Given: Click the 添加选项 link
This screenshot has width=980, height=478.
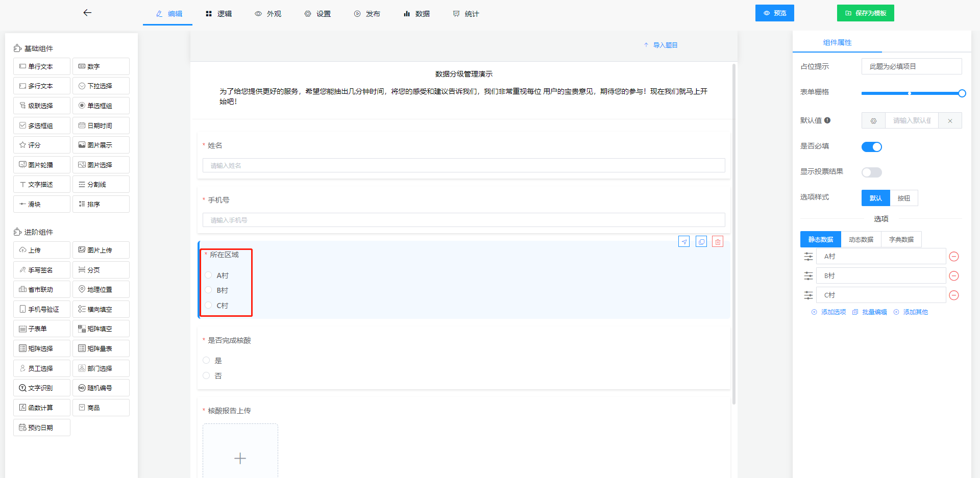Looking at the screenshot, I should click(x=829, y=312).
